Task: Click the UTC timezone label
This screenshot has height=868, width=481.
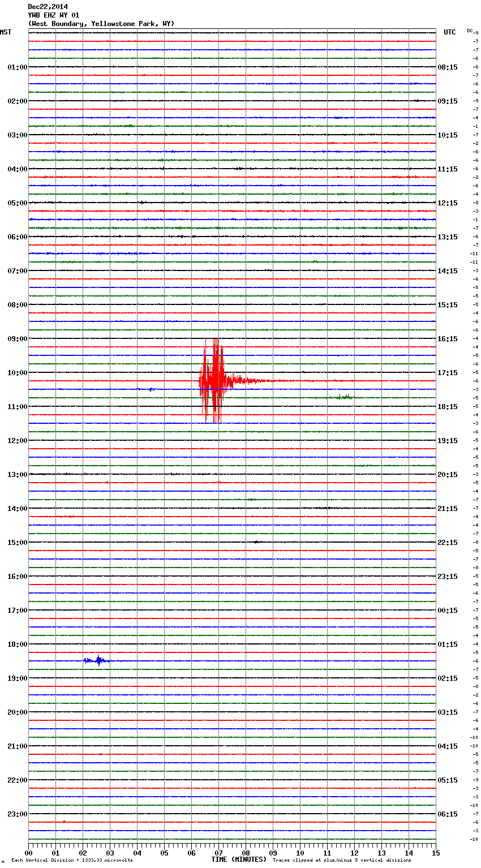Action: pyautogui.click(x=449, y=32)
